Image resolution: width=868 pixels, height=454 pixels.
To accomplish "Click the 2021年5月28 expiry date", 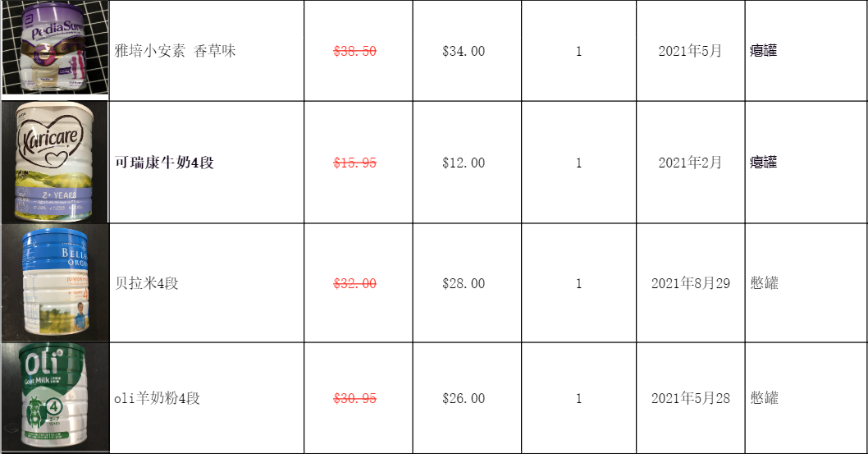I will [x=690, y=399].
